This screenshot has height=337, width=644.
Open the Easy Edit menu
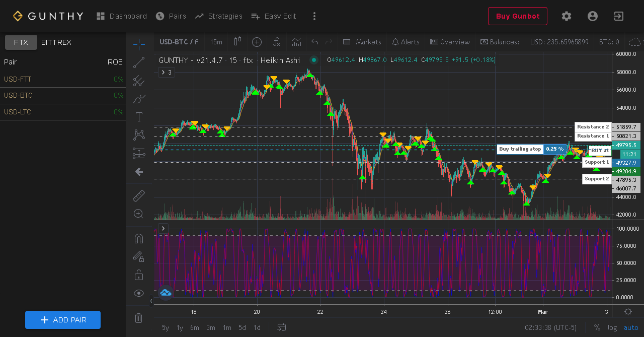273,16
